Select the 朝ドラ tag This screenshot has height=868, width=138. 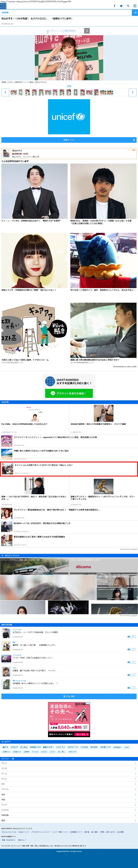5,747
